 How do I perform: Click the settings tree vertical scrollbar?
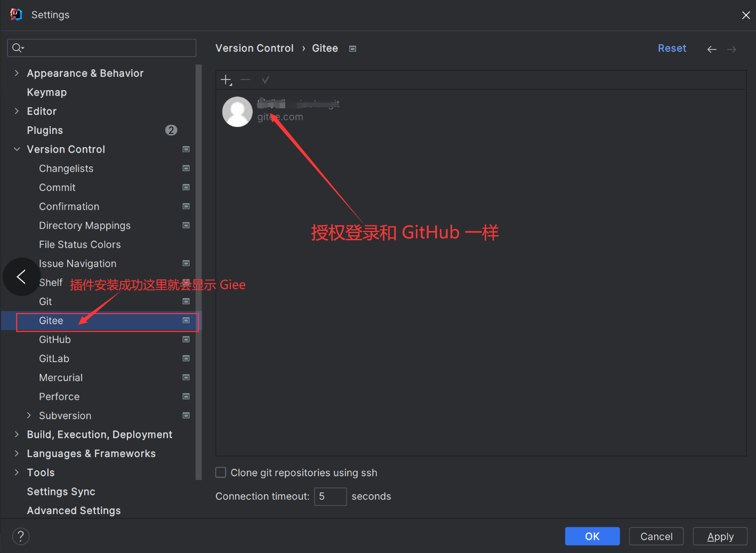[x=199, y=272]
